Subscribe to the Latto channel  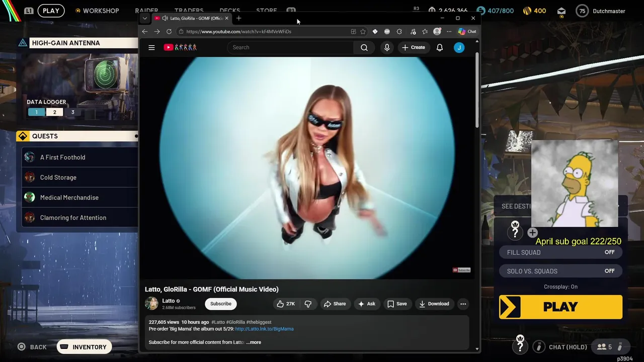click(x=221, y=304)
